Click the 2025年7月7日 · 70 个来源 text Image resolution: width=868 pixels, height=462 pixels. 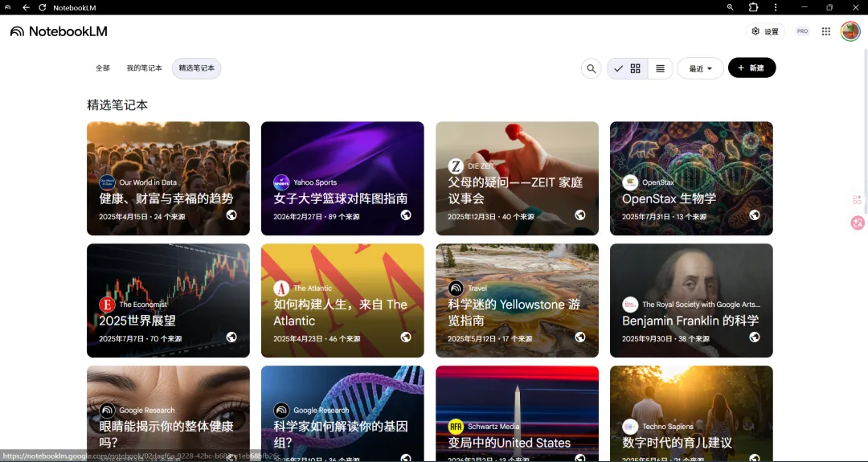[141, 338]
